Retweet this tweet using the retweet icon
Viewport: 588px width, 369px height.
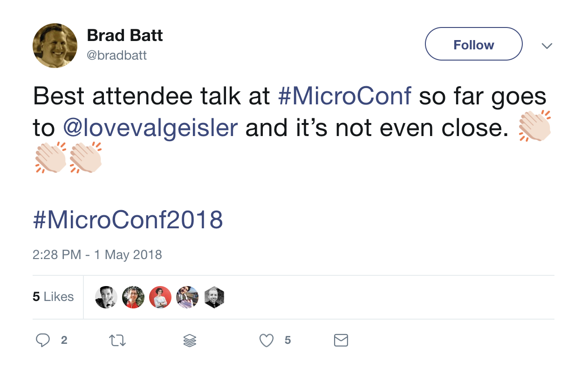[x=117, y=341]
